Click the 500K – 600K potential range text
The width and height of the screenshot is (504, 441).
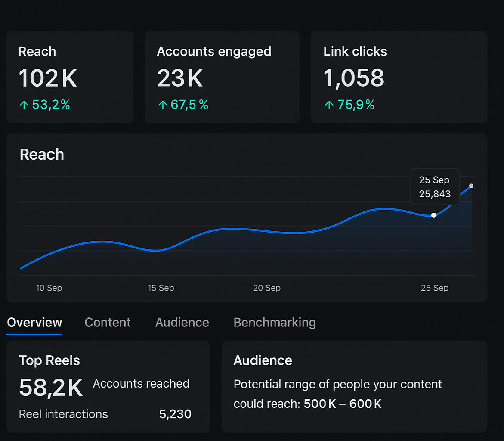(x=343, y=404)
